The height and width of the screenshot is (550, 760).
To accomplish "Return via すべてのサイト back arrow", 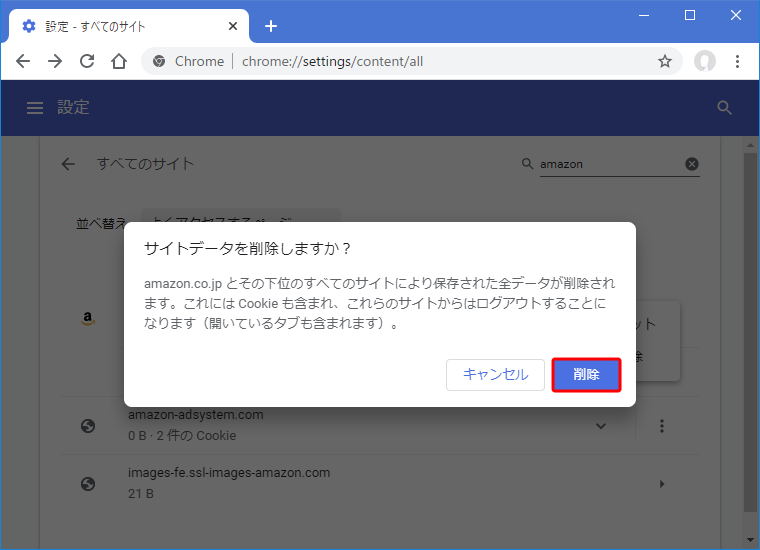I will (x=68, y=164).
